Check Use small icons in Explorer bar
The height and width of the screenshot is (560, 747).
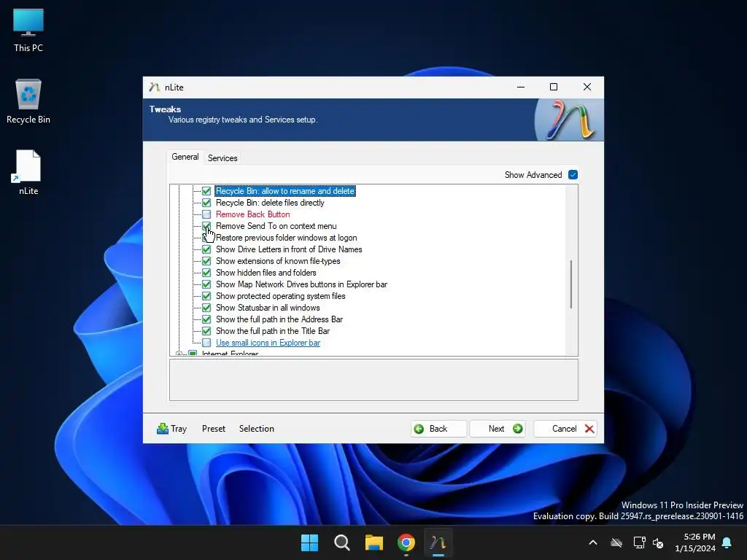(206, 343)
